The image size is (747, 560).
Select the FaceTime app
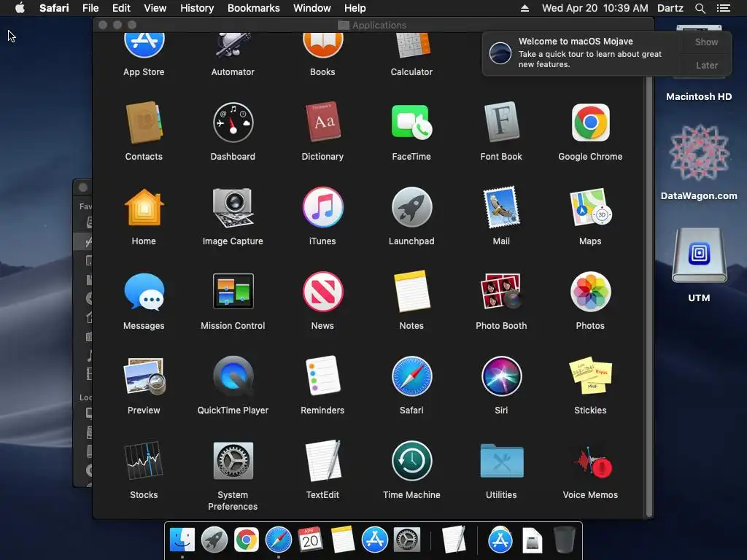click(x=411, y=122)
